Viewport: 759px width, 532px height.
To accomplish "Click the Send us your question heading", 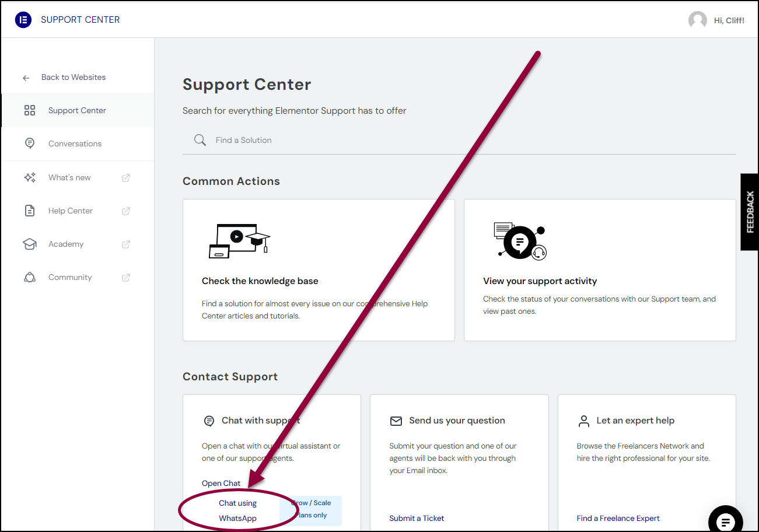I will tap(457, 421).
